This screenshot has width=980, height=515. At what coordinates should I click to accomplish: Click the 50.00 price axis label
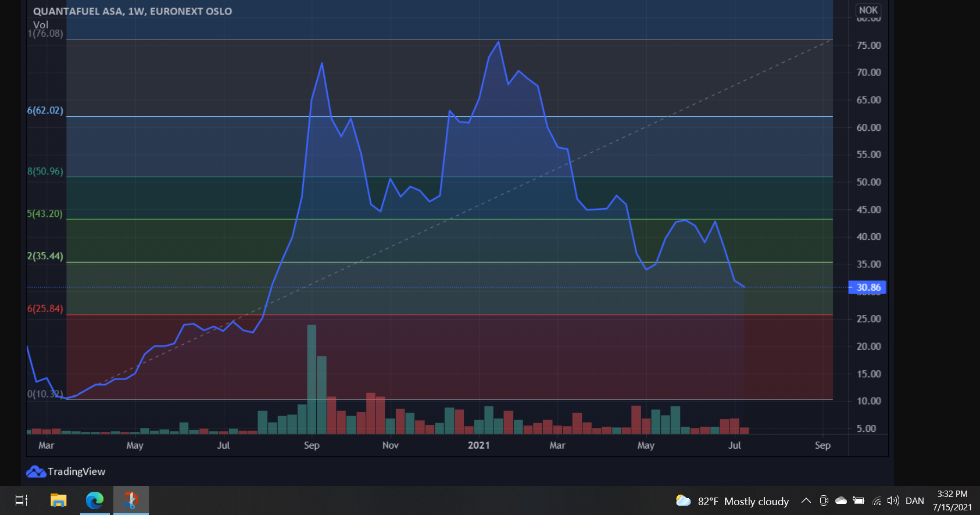click(x=868, y=182)
